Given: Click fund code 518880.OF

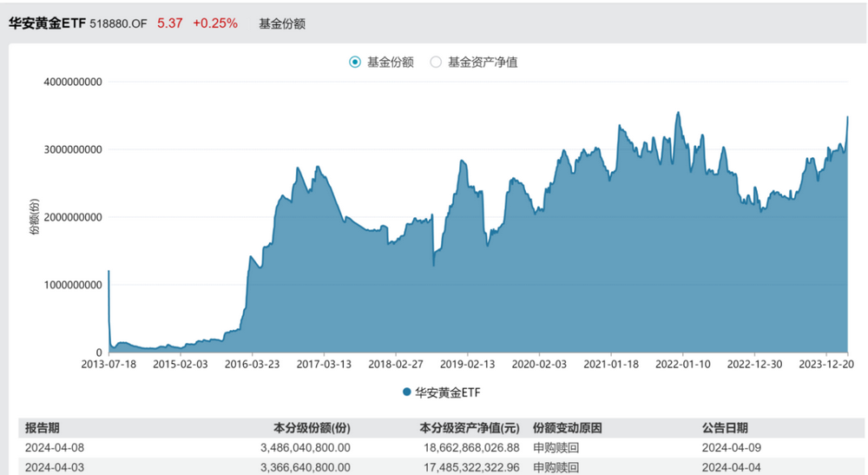Looking at the screenshot, I should point(118,23).
